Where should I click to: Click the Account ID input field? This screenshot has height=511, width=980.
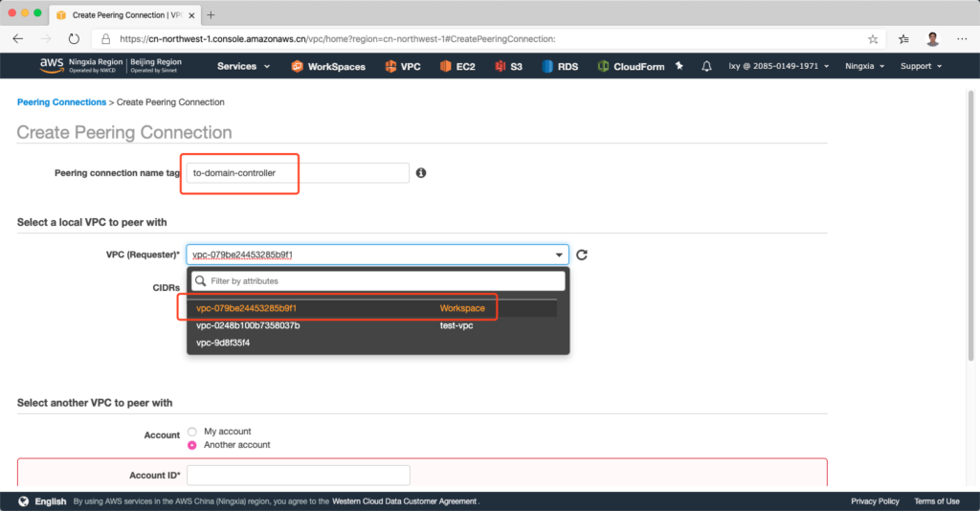pos(299,476)
